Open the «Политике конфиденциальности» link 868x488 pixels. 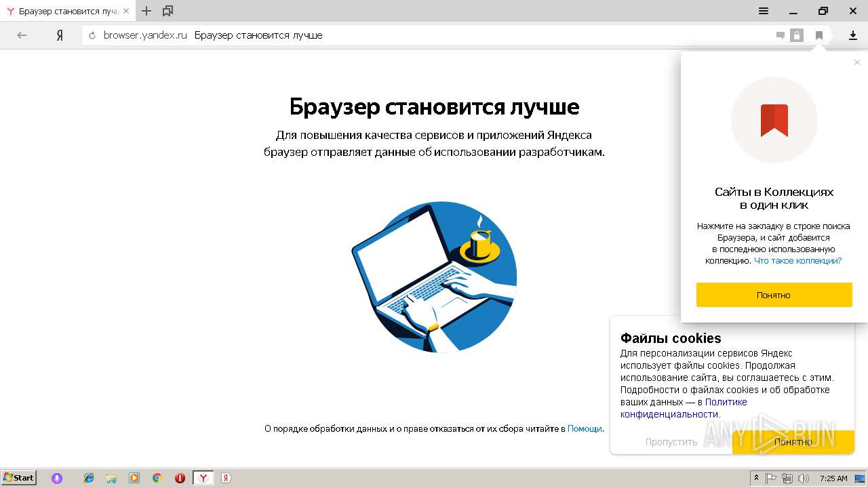pos(684,408)
